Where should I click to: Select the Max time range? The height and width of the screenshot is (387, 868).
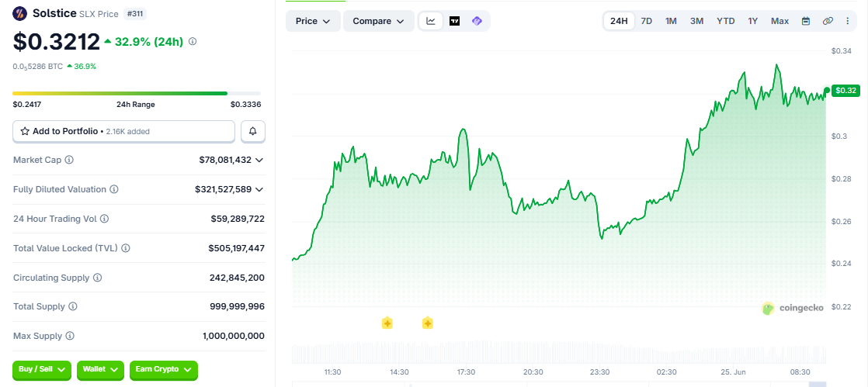pos(779,21)
